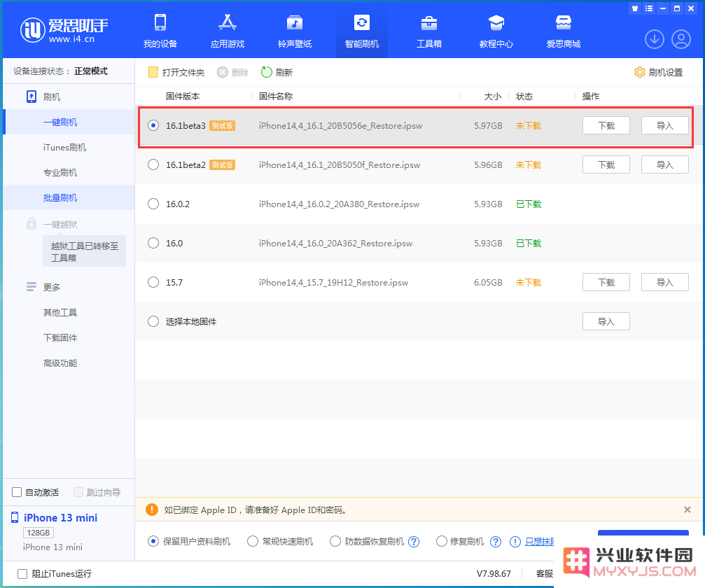Click the 爱思助手 i4 logo
Screen dimensions: 705x588
[x=64, y=30]
